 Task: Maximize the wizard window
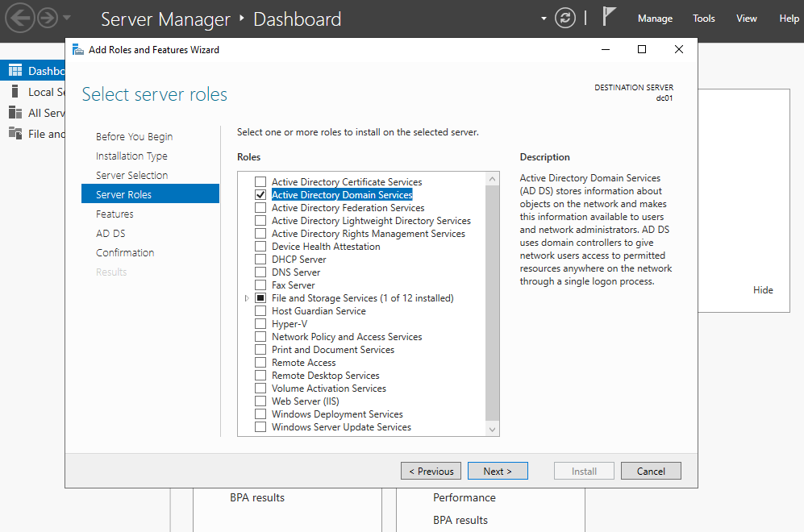coord(641,49)
